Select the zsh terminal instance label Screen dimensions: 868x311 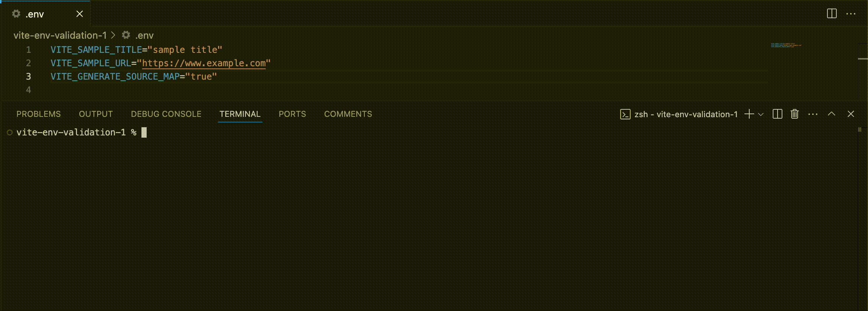click(x=679, y=114)
